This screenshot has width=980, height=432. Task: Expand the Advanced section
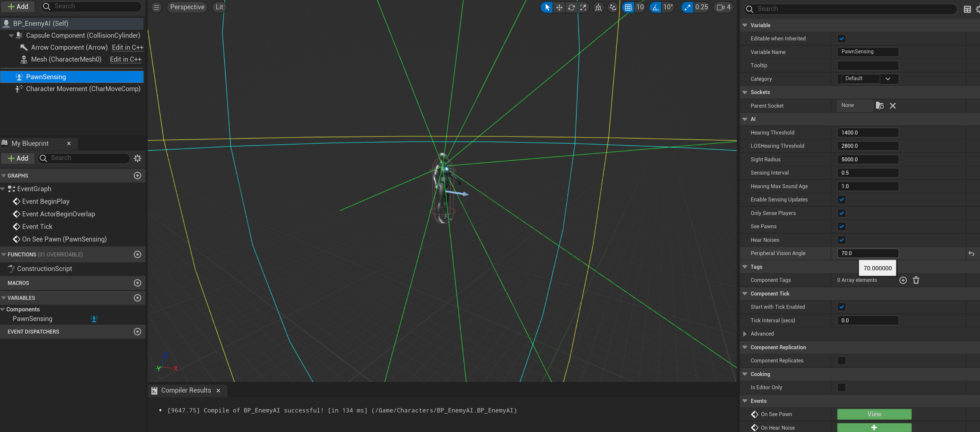[x=745, y=334]
